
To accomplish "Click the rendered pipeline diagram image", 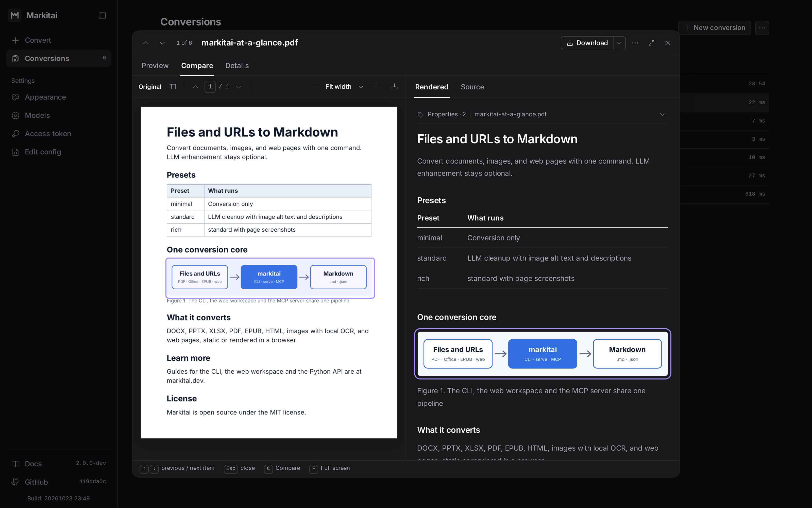I will point(543,354).
